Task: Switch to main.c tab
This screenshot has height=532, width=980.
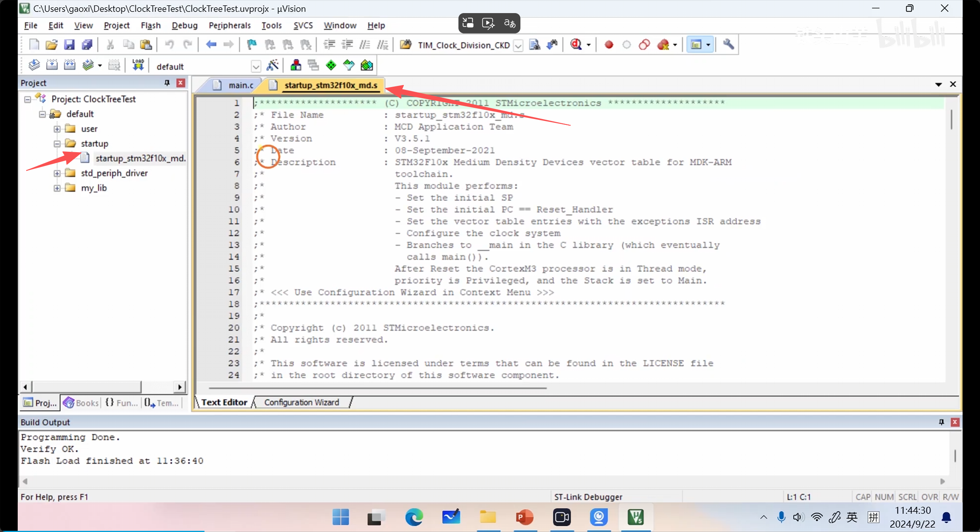Action: point(241,85)
